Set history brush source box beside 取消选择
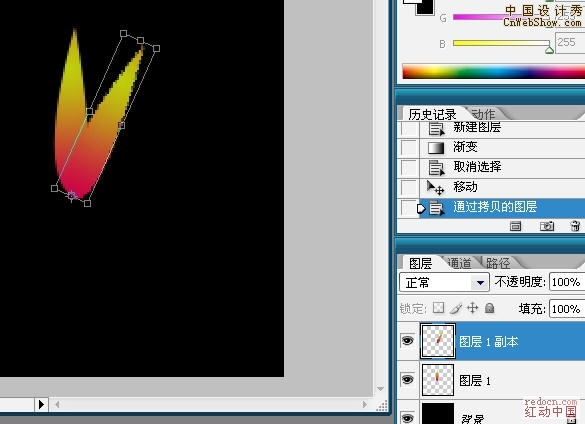 [408, 168]
